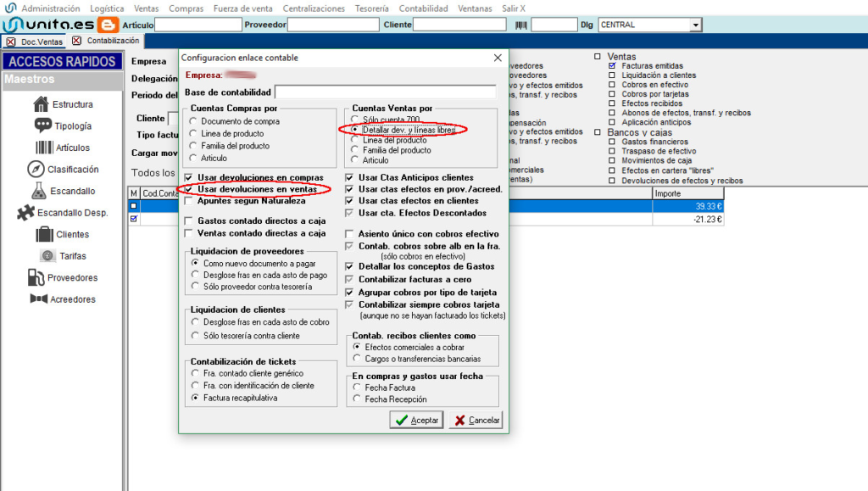The height and width of the screenshot is (491, 868).
Task: Expand the Dlg CENTRAL dropdown
Action: (695, 25)
